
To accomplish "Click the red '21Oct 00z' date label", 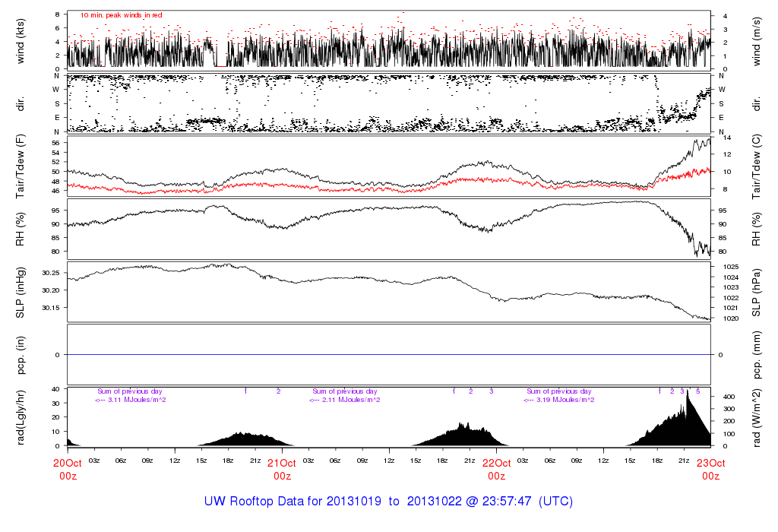I will coord(282,469).
